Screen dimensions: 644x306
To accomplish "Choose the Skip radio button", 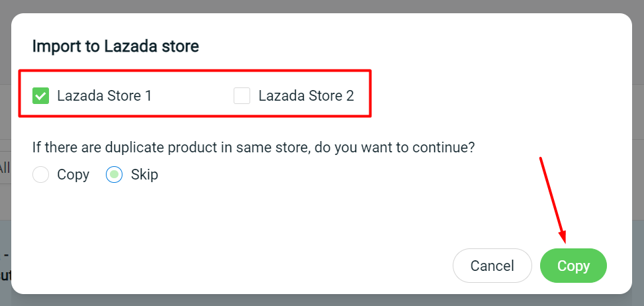I will 115,175.
